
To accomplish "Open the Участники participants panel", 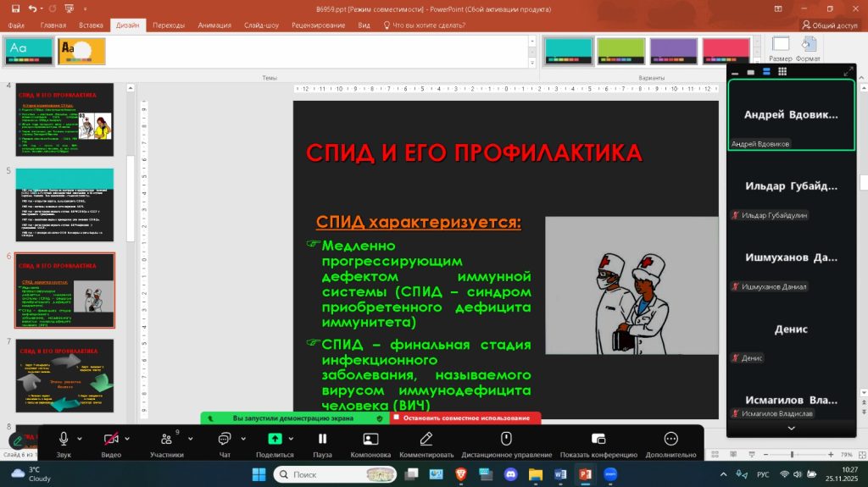I will 166,439.
